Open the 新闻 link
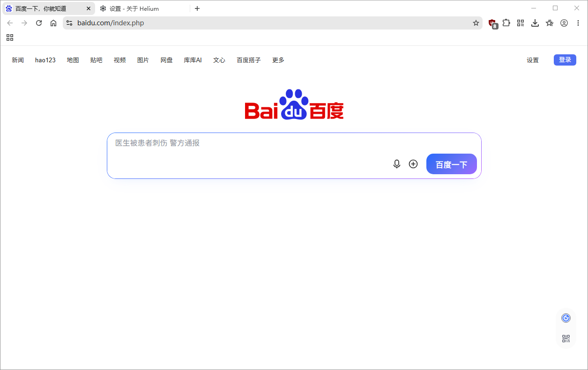 click(18, 60)
